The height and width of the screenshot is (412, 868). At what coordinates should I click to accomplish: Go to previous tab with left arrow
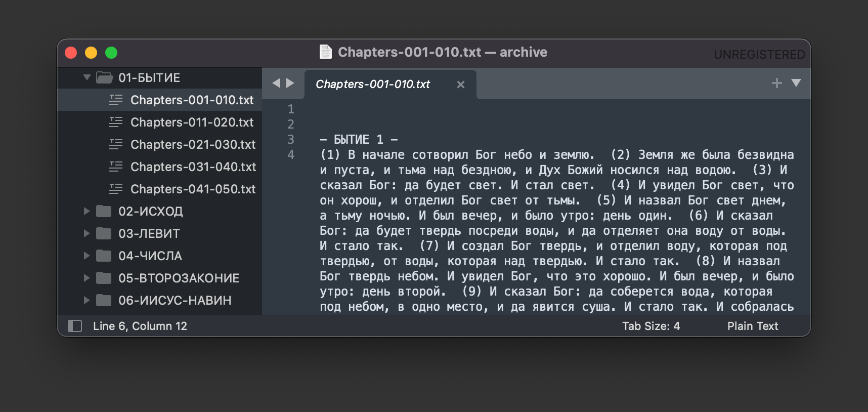[276, 83]
